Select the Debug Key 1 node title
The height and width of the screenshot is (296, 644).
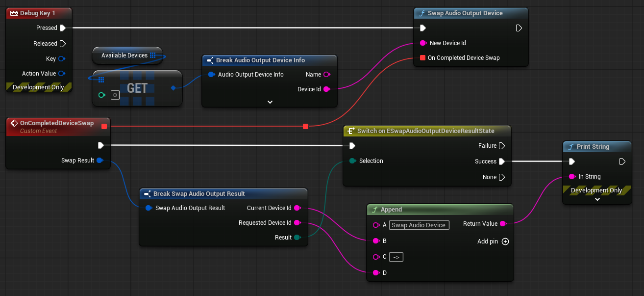(x=37, y=13)
